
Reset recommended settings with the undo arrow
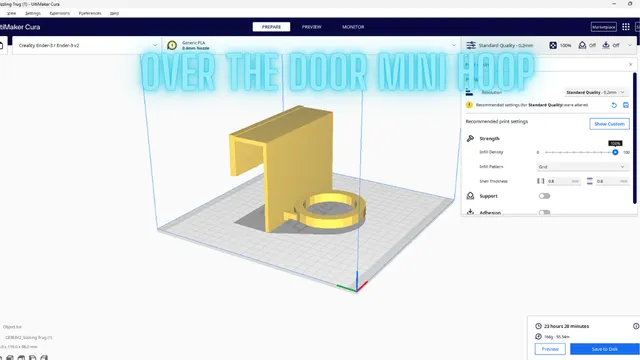coord(614,105)
